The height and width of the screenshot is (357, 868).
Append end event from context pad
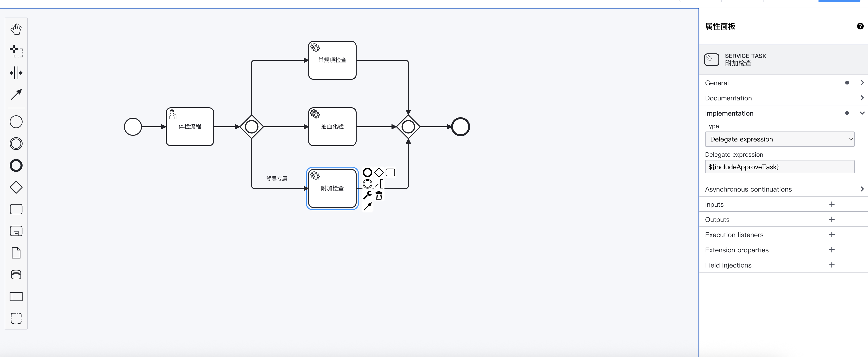coord(367,172)
